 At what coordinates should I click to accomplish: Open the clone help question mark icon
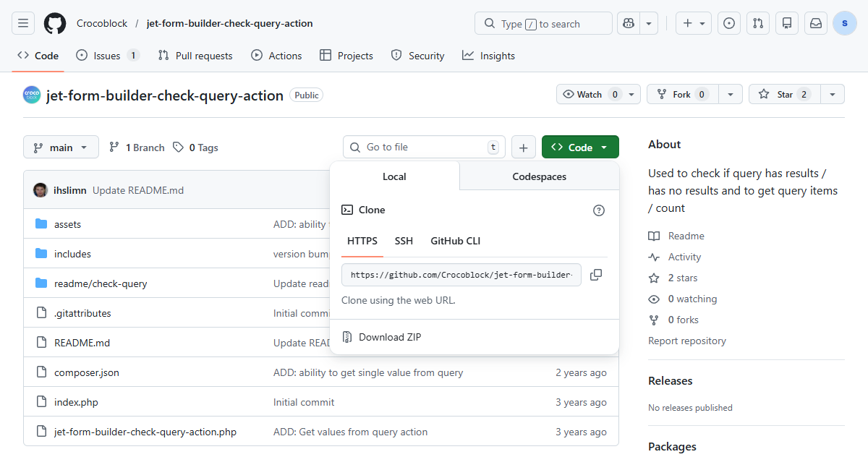pos(598,210)
